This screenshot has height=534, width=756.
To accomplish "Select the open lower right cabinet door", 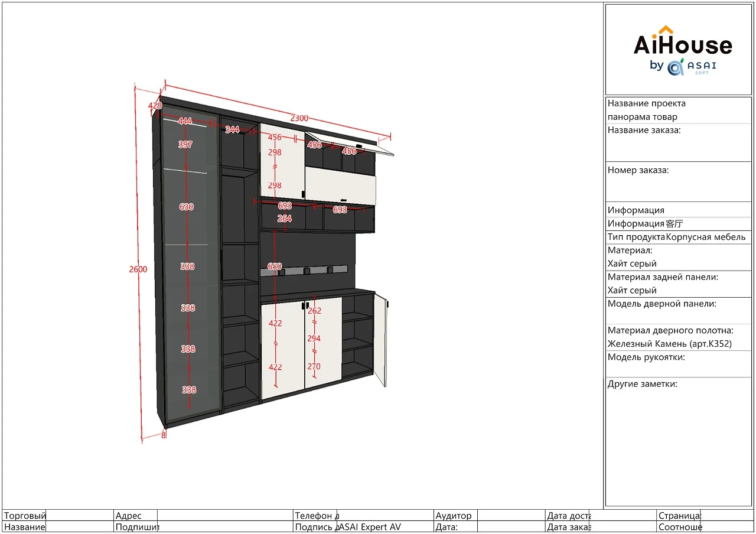I will point(380,340).
